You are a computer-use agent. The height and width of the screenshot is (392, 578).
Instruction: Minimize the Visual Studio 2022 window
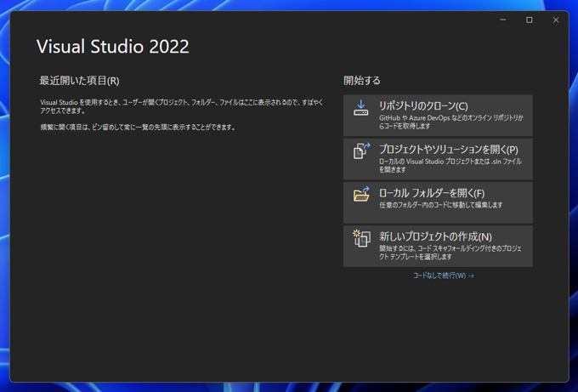click(x=503, y=20)
